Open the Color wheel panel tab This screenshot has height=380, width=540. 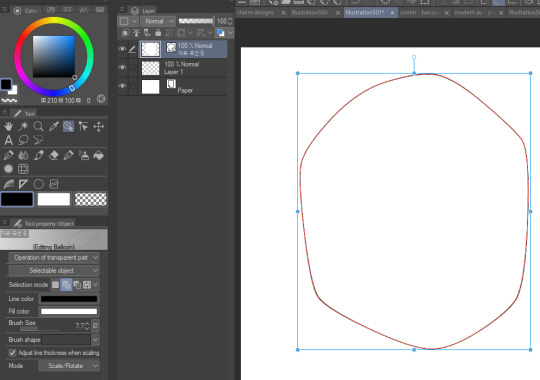click(25, 11)
